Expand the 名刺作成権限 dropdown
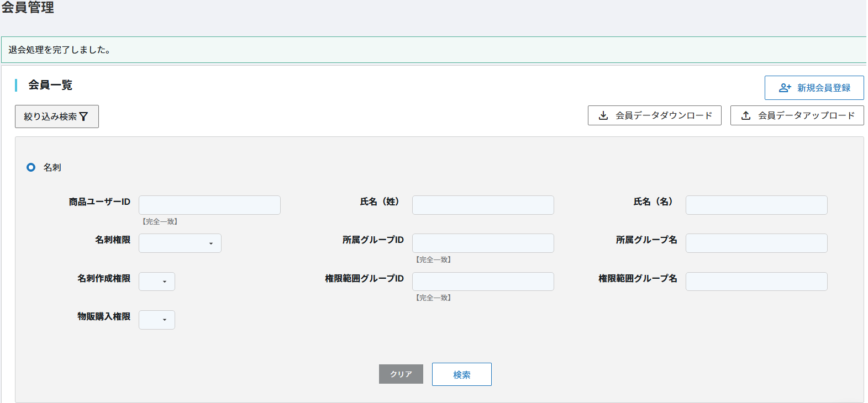This screenshot has height=403, width=868. click(157, 282)
